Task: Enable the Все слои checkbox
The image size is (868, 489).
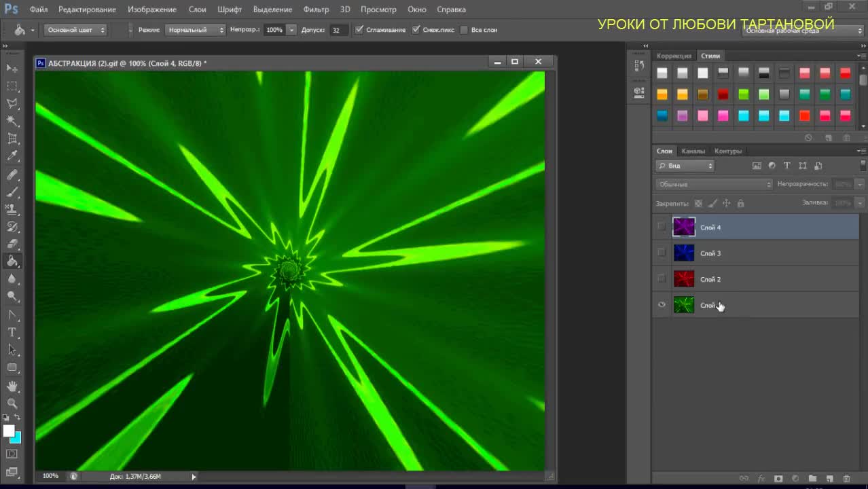Action: [x=464, y=30]
